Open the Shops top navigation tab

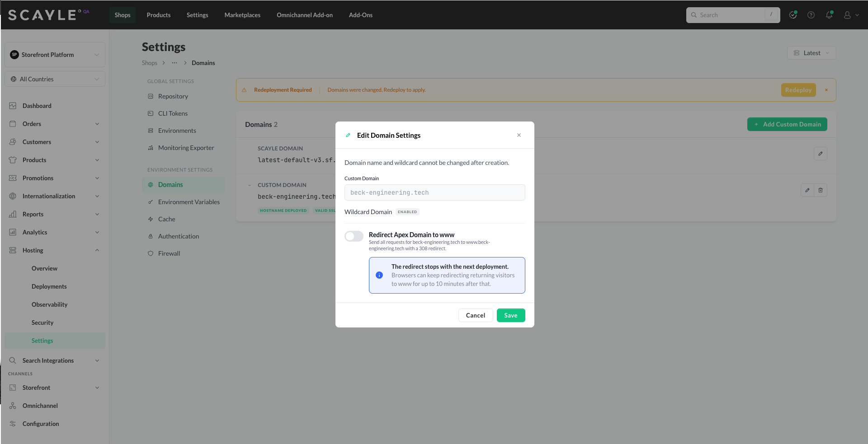[x=123, y=15]
